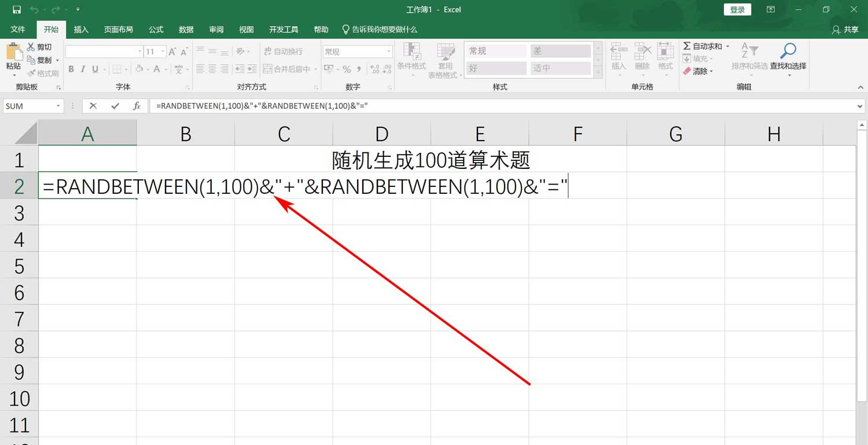Click the 登录 sign-in button
This screenshot has height=445, width=868.
[737, 9]
